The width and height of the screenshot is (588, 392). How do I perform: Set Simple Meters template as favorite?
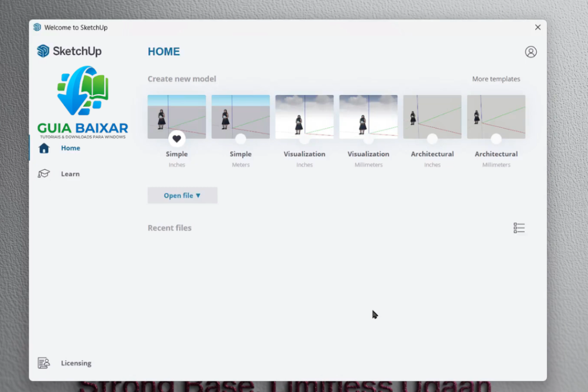point(241,139)
